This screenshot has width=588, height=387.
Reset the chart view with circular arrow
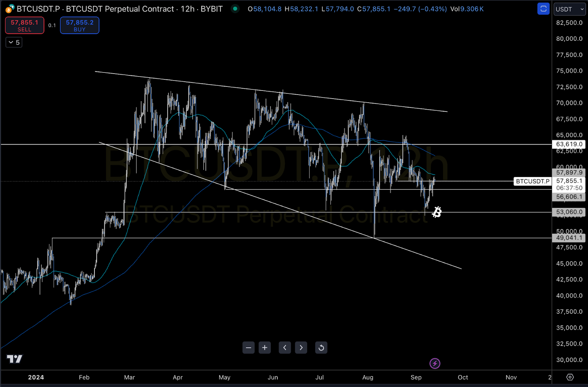321,348
